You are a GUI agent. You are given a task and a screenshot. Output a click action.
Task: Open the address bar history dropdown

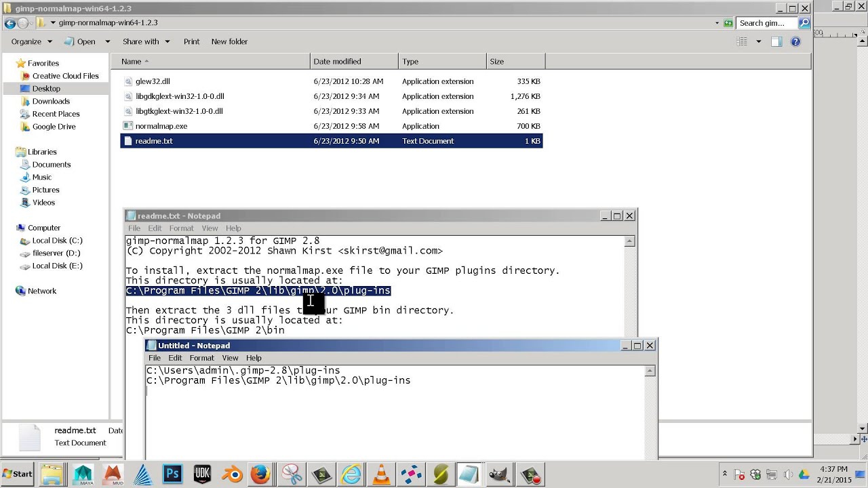pyautogui.click(x=717, y=23)
